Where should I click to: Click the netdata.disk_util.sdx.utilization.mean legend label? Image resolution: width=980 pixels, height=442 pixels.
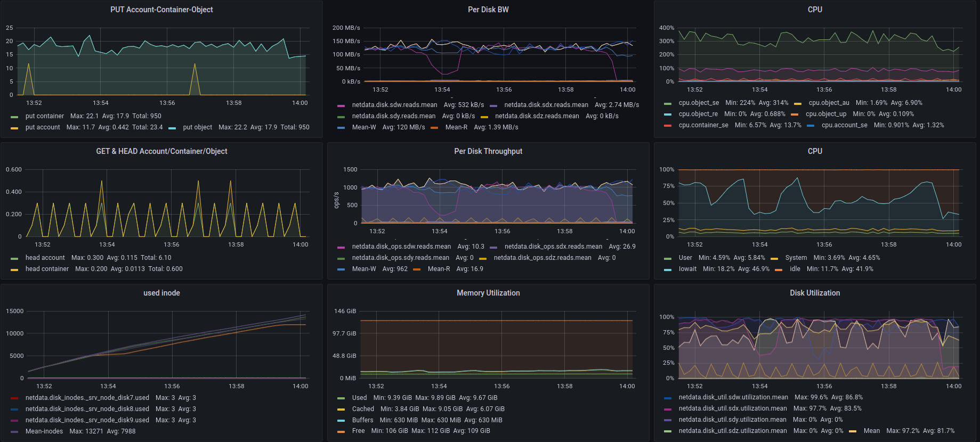pos(733,408)
